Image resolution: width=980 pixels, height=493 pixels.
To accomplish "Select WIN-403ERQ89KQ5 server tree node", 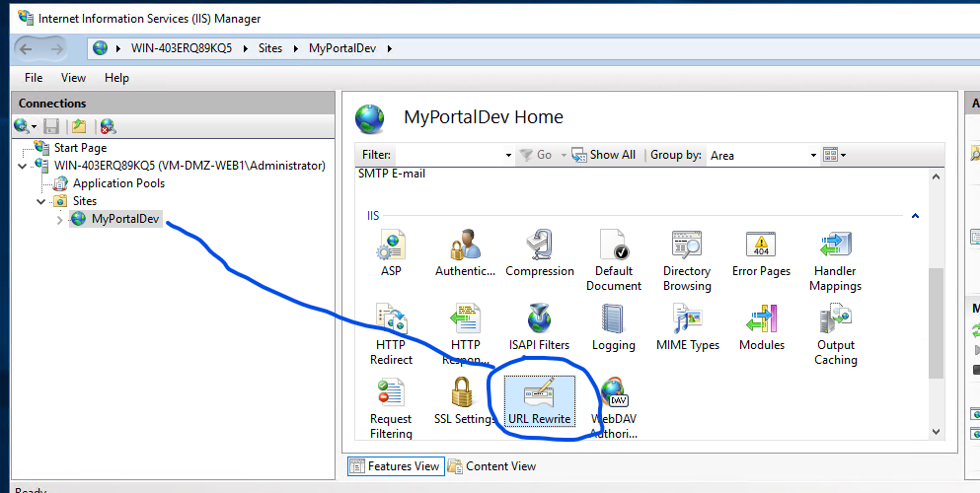I will tap(189, 166).
